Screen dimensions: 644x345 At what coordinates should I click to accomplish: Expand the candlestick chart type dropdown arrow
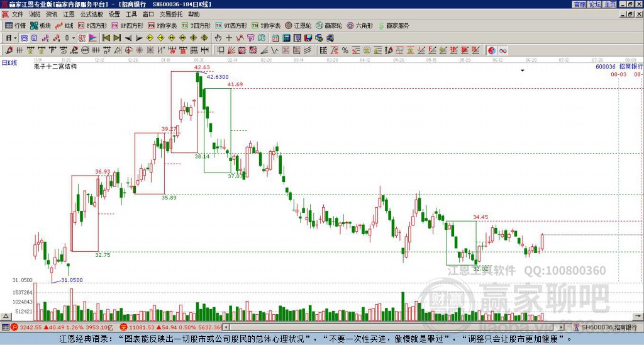[x=74, y=38]
